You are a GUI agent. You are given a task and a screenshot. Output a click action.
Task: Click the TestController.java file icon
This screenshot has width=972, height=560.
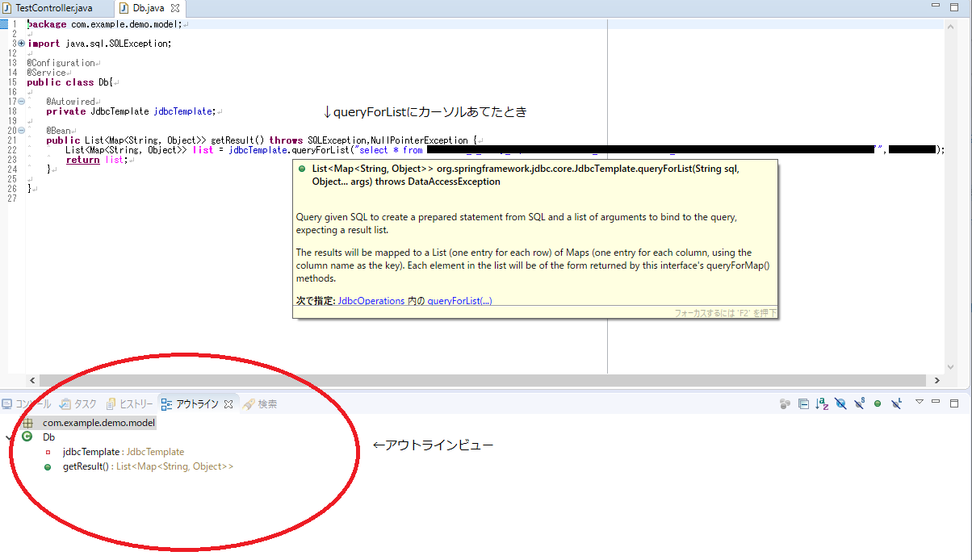tap(8, 8)
